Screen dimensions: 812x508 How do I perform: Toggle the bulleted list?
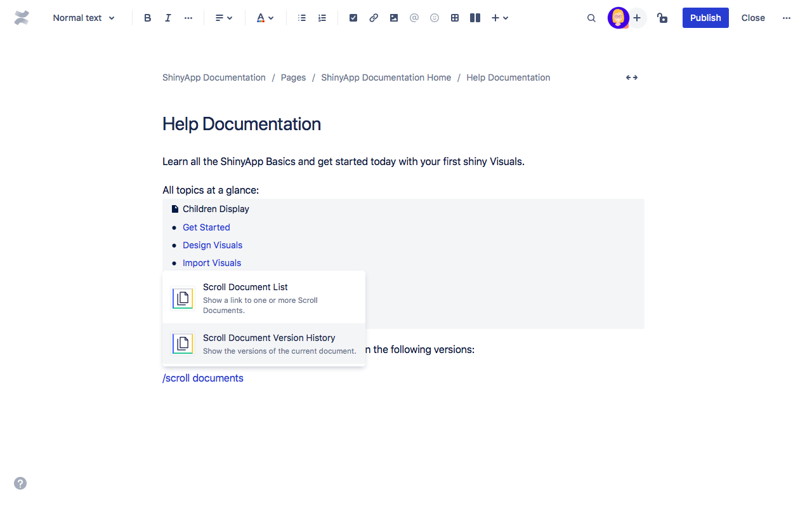(301, 18)
